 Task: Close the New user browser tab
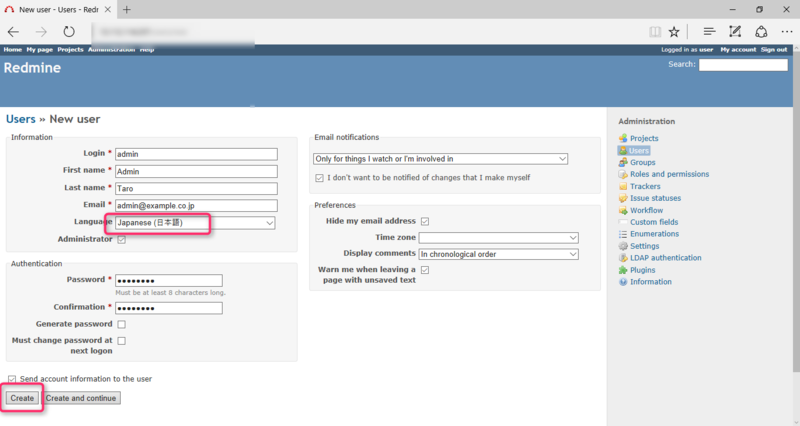pyautogui.click(x=108, y=9)
